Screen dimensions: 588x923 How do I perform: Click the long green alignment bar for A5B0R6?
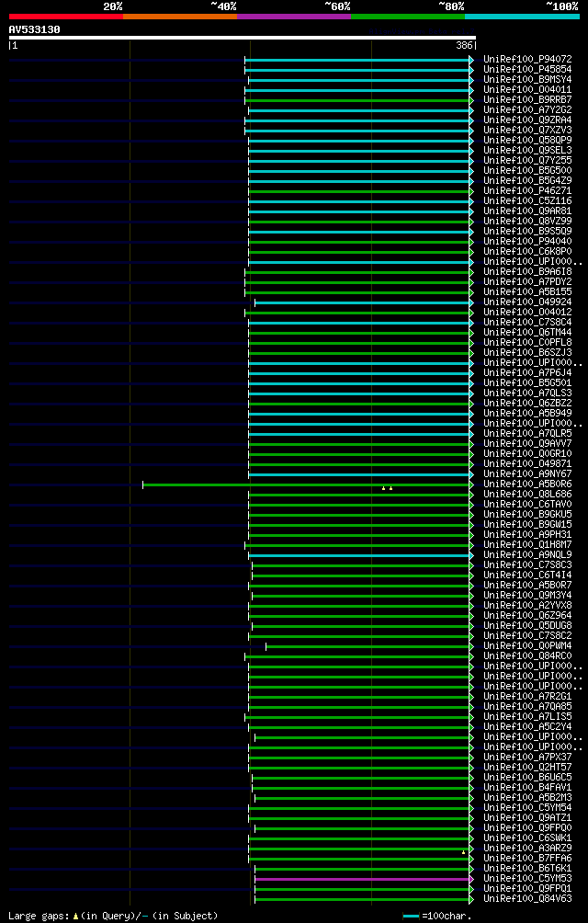pos(306,484)
